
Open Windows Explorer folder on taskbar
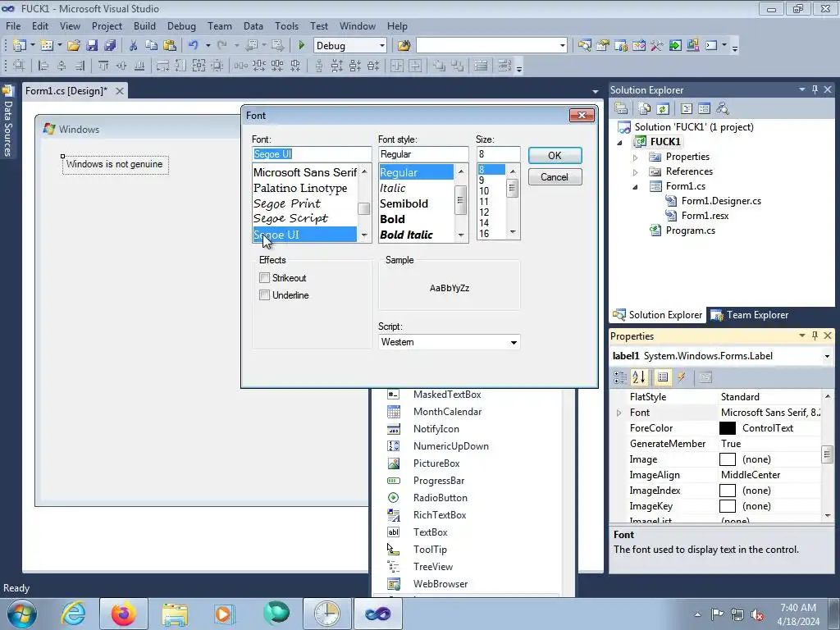175,614
